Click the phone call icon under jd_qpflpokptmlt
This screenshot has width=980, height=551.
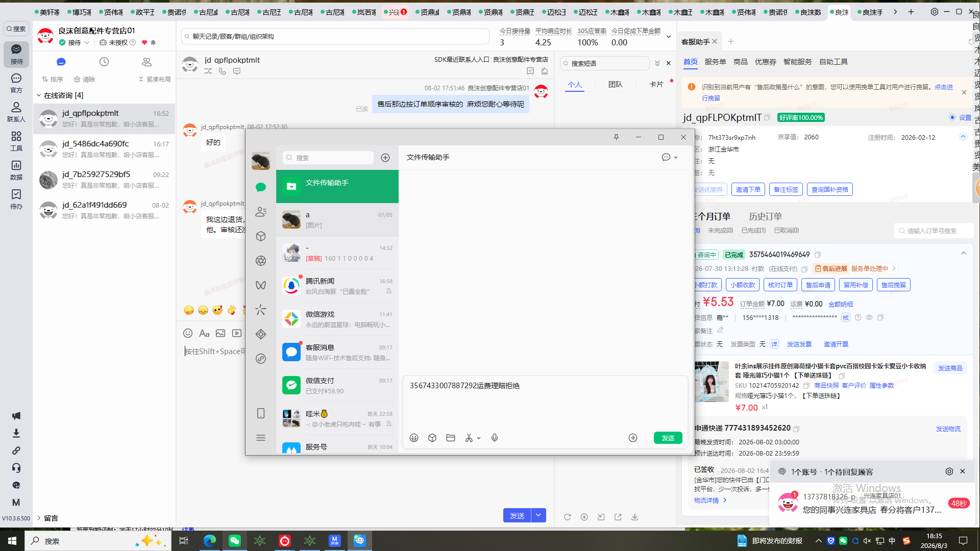(x=223, y=71)
